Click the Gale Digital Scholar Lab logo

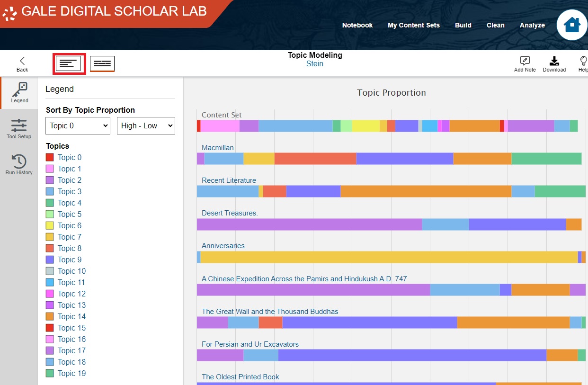pyautogui.click(x=105, y=12)
